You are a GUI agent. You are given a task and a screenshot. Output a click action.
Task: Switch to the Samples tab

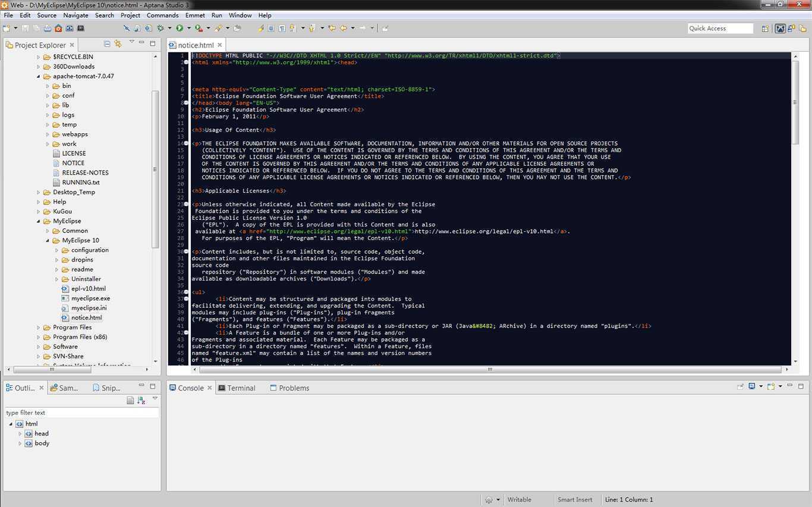pos(64,388)
